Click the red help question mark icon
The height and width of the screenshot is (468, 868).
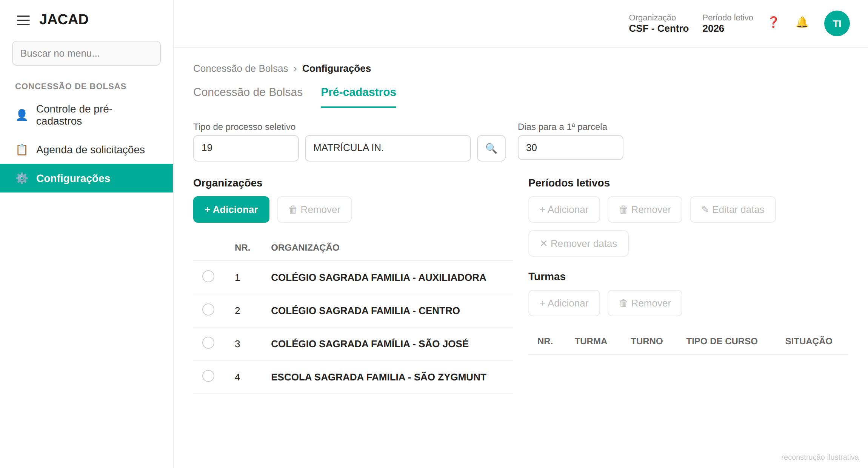tap(773, 23)
